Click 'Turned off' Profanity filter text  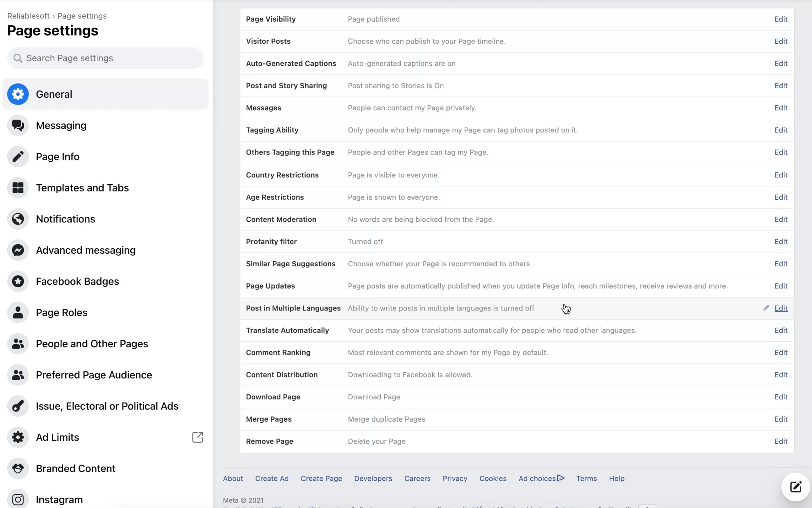tap(365, 242)
